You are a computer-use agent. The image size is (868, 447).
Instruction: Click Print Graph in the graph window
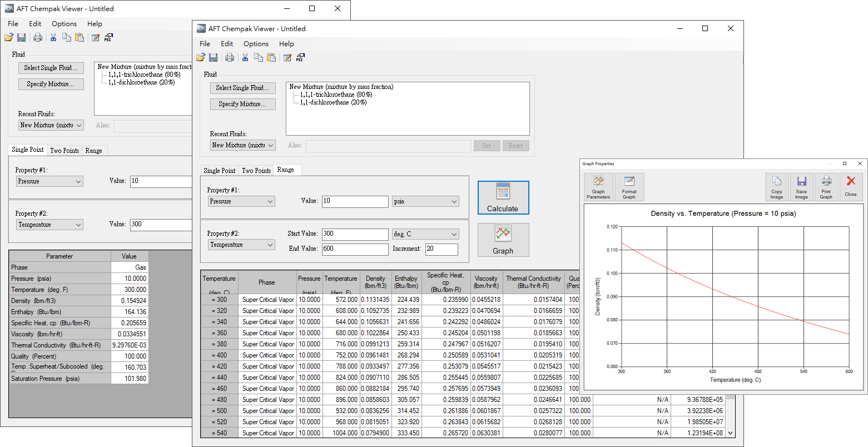click(x=826, y=187)
